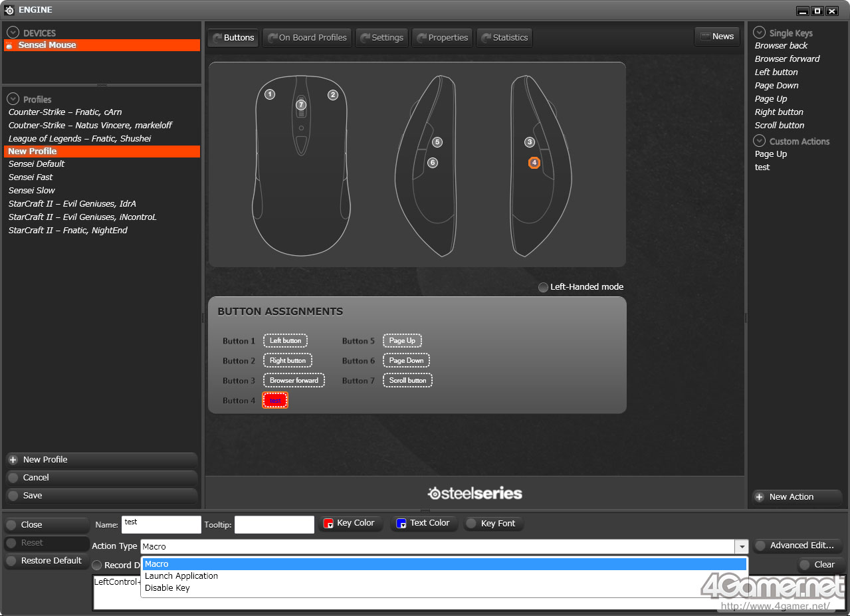The height and width of the screenshot is (616, 850).
Task: Click Restore Default
Action: pyautogui.click(x=47, y=561)
